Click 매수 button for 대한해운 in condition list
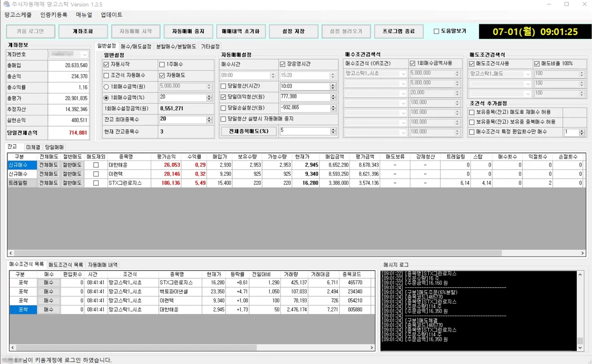This screenshot has width=592, height=364. [x=48, y=309]
